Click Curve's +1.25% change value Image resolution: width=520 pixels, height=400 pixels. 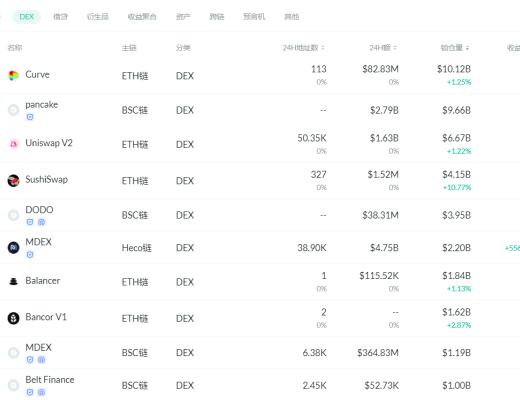[459, 82]
